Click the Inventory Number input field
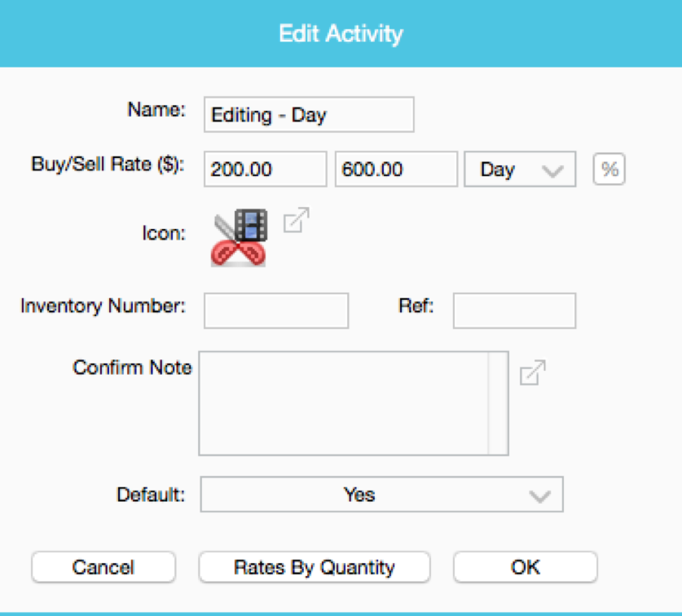 [x=276, y=310]
